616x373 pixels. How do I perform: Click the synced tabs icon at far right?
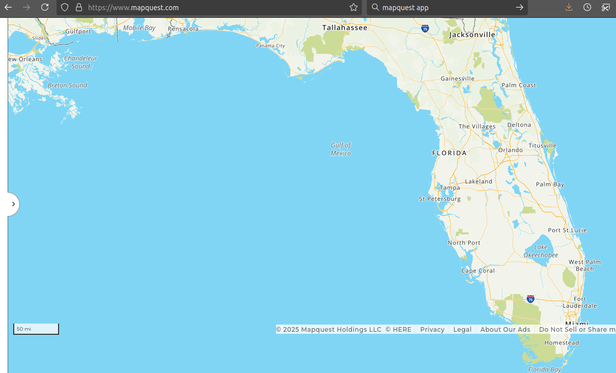coord(605,7)
